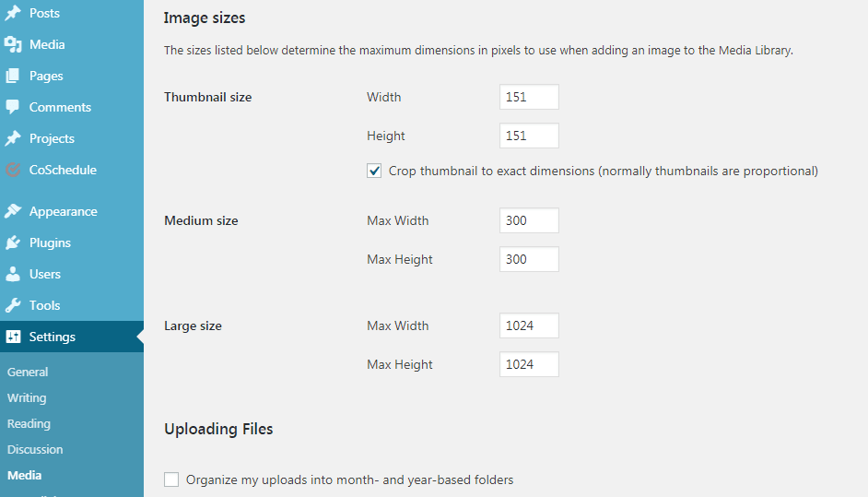Go to General settings submenu

[28, 372]
